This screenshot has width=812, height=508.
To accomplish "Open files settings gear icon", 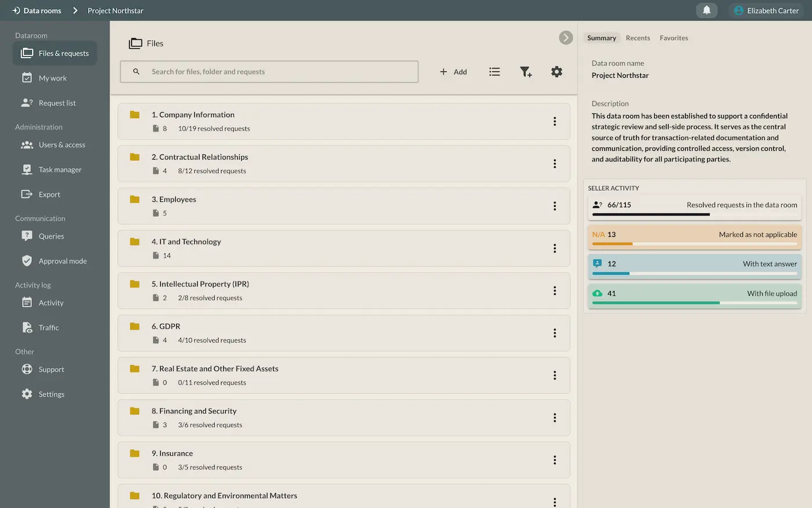I will click(x=557, y=71).
